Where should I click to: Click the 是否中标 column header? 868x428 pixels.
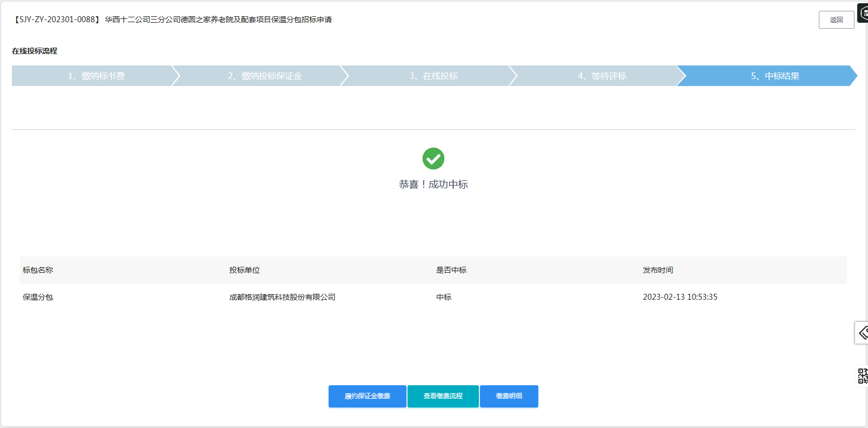[451, 270]
